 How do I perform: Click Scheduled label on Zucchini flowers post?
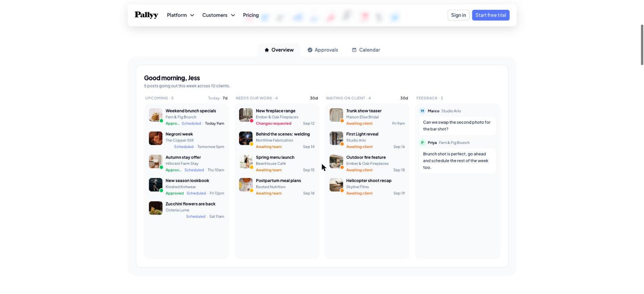[x=195, y=217]
